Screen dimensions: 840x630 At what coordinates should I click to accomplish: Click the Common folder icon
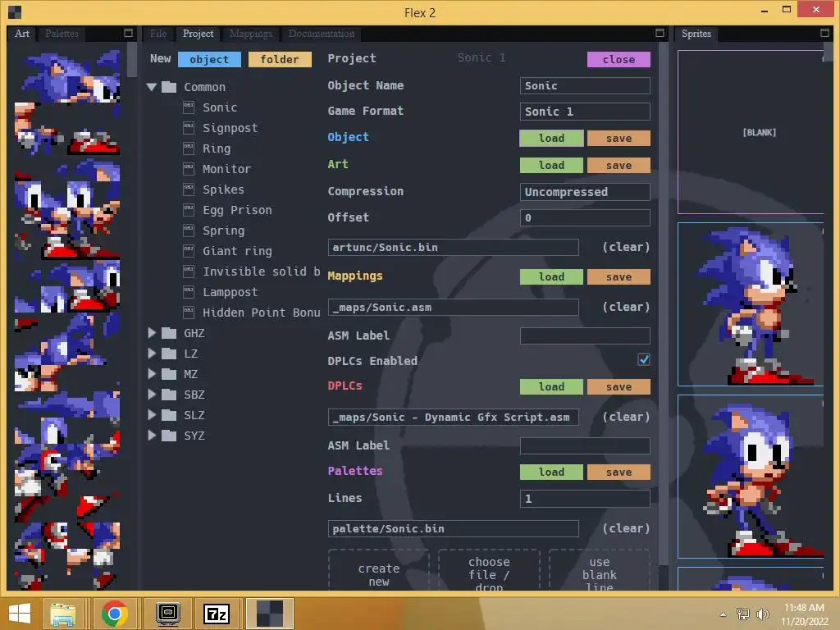169,87
